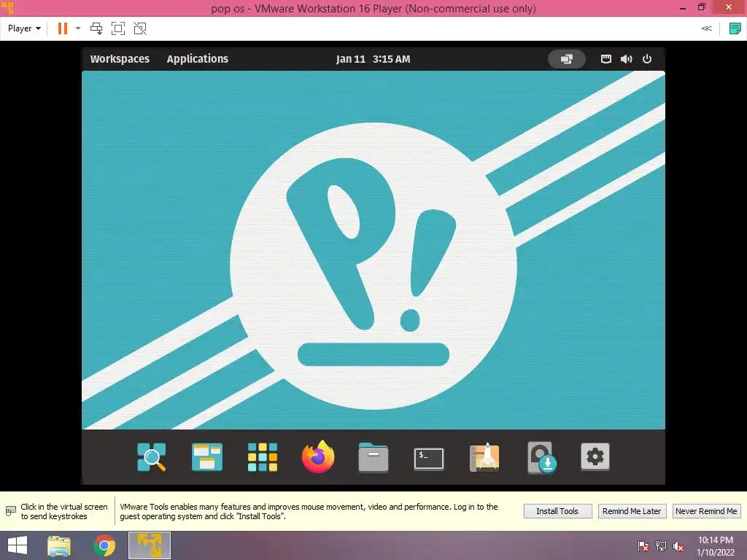Open Google Chrome from taskbar
This screenshot has width=747, height=560.
point(104,545)
